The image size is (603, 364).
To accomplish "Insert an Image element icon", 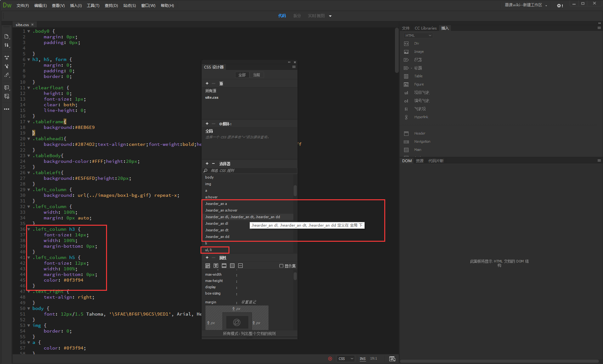I will coord(406,52).
